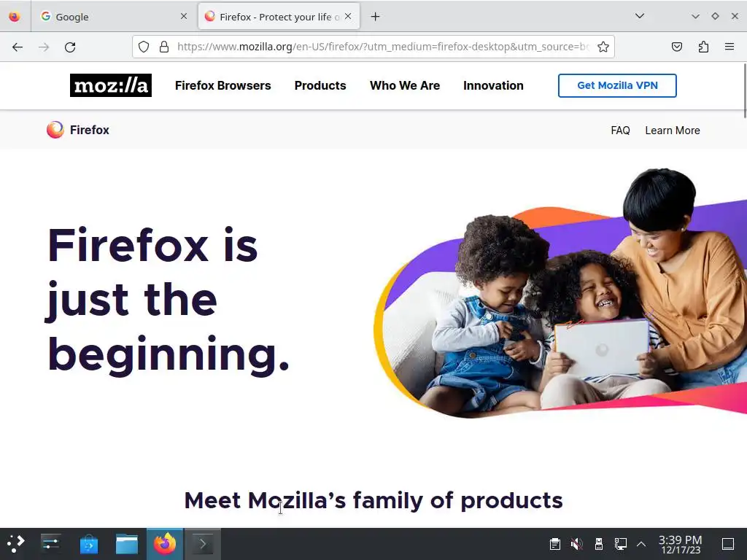Viewport: 747px width, 560px height.
Task: Open the Products navigation menu
Action: tap(320, 86)
